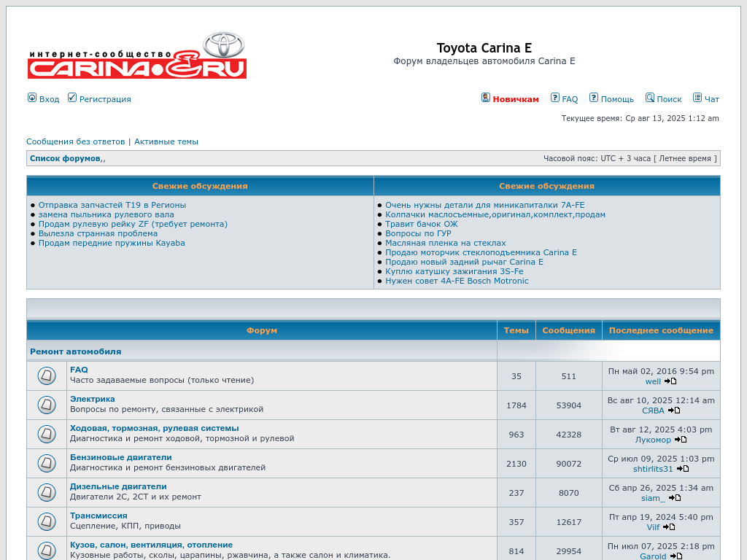This screenshot has height=560, width=747.
Task: View the latest post icon by Лукомор
Action: point(681,440)
